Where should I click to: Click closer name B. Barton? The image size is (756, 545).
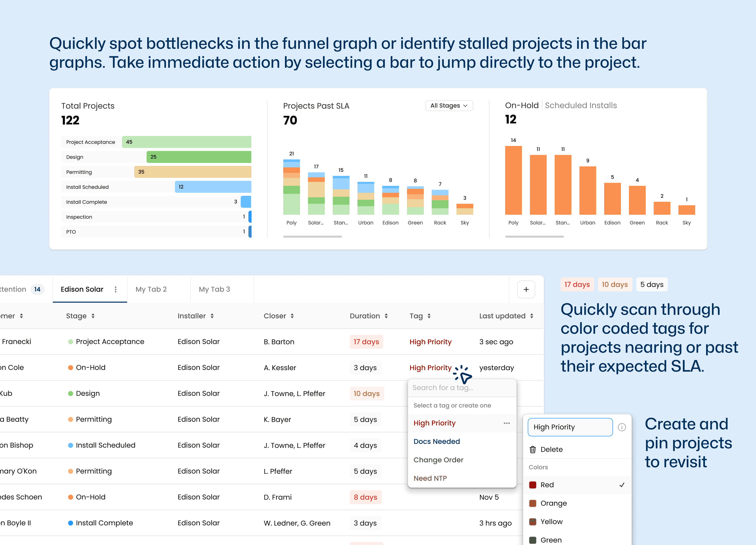(x=279, y=342)
